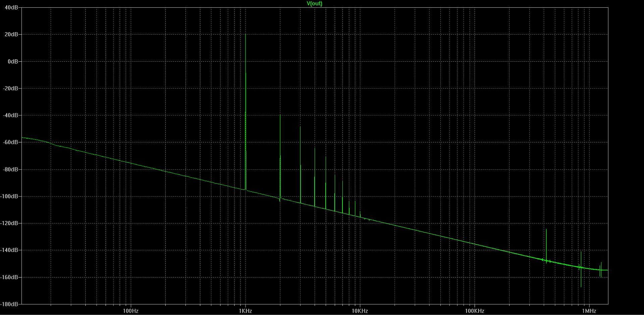
Task: Click the 40dB axis label
Action: 11,7
